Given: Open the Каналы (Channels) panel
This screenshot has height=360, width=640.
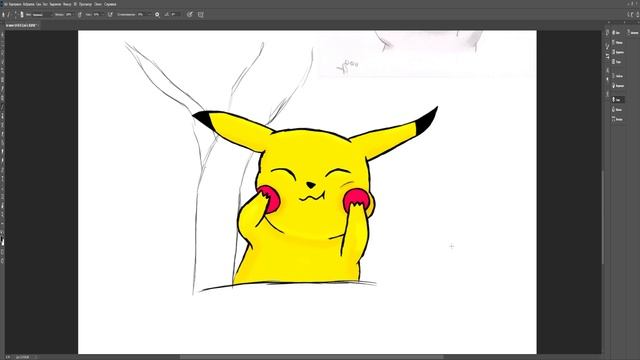Looking at the screenshot, I should pos(617,109).
